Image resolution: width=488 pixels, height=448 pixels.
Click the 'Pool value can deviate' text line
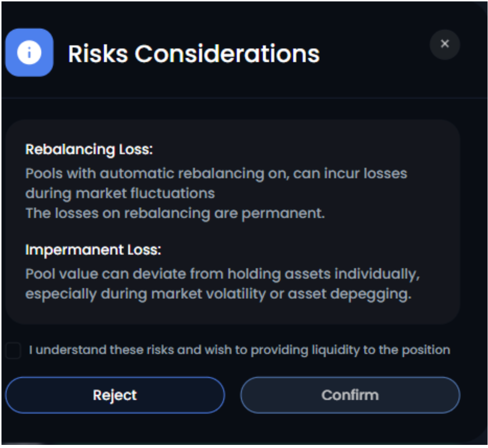[x=223, y=274]
